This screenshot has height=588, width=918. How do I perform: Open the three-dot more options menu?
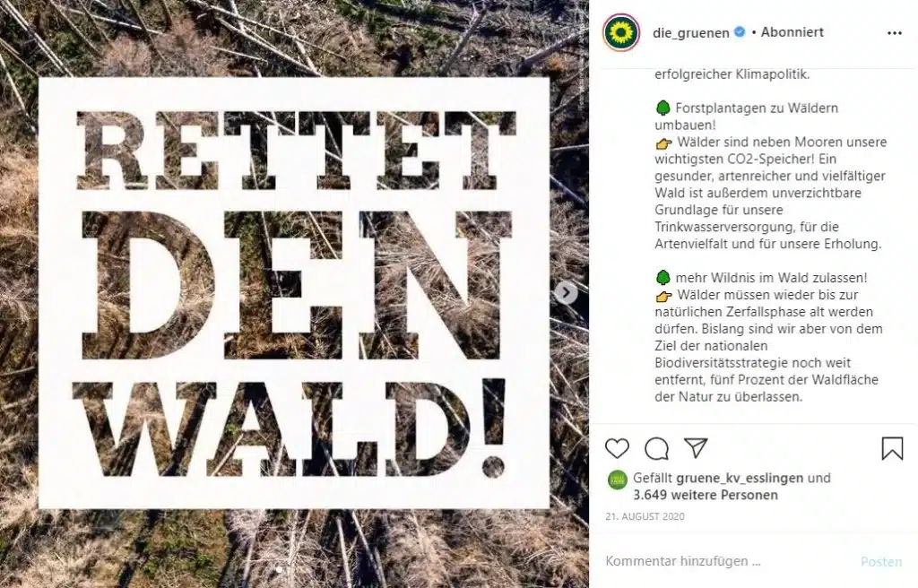tap(894, 33)
